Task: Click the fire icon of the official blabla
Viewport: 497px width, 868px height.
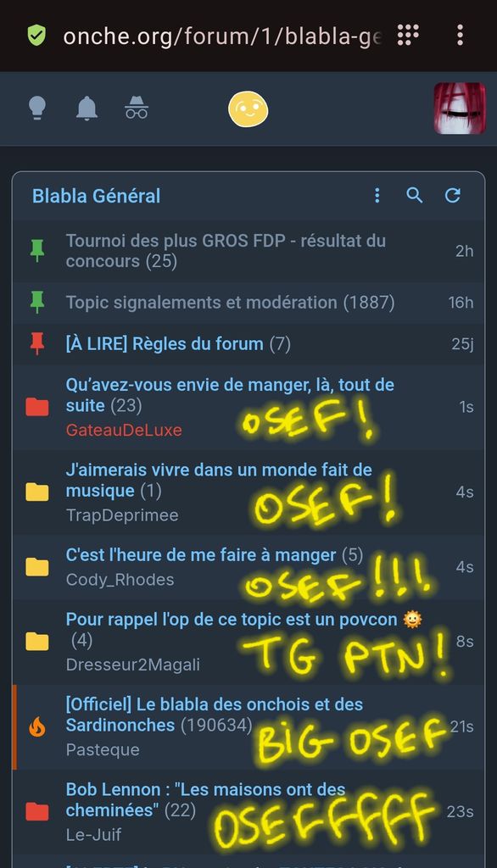Action: pos(37,726)
